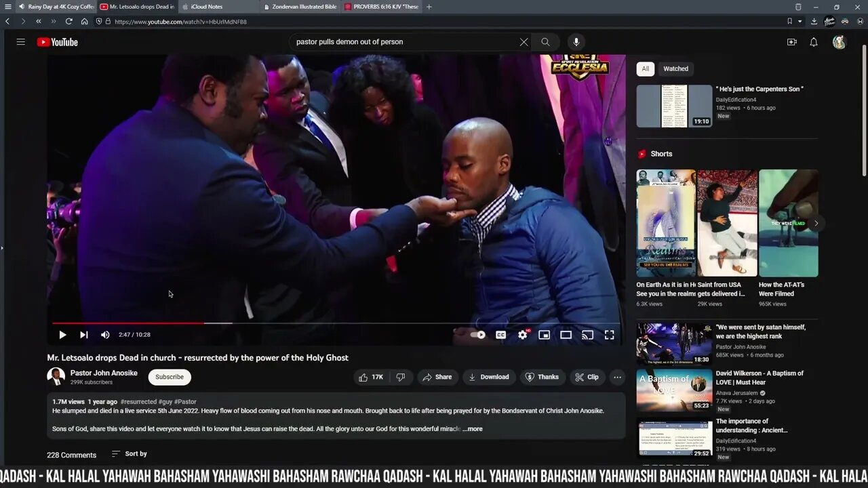Go to the YouTube home logo
Image resolution: width=868 pixels, height=488 pixels.
(58, 42)
